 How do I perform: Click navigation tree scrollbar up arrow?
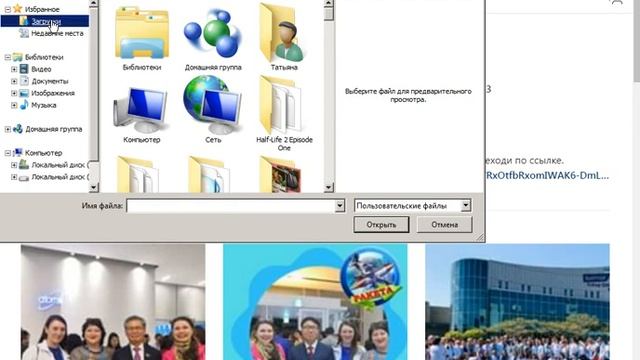tap(93, 4)
